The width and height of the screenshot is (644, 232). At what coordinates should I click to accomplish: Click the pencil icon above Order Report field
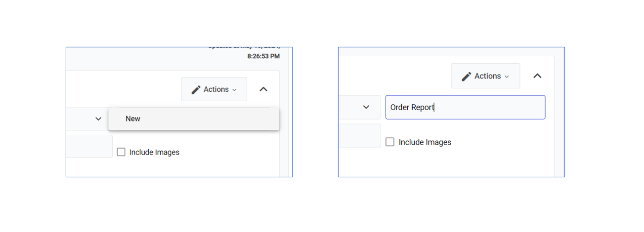point(467,77)
